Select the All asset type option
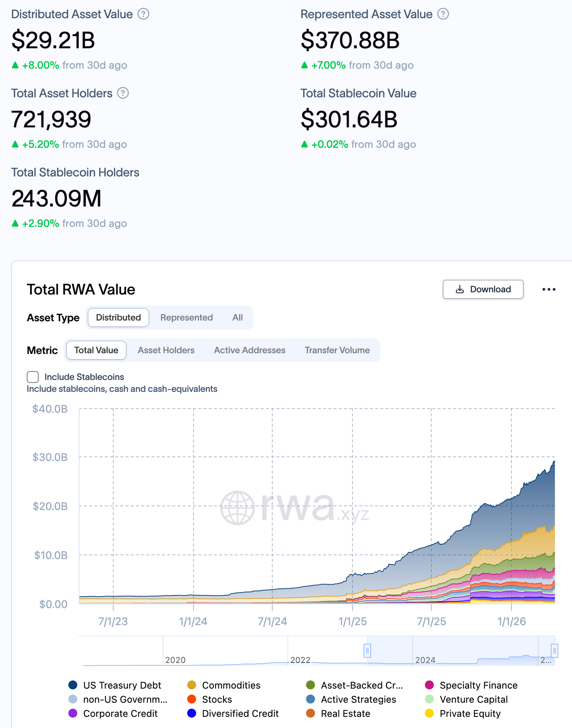572x728 pixels. (x=237, y=318)
